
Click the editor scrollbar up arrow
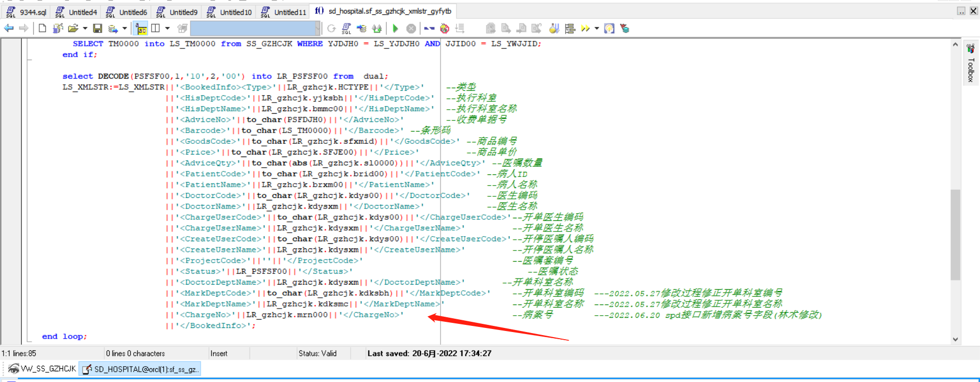pos(955,44)
